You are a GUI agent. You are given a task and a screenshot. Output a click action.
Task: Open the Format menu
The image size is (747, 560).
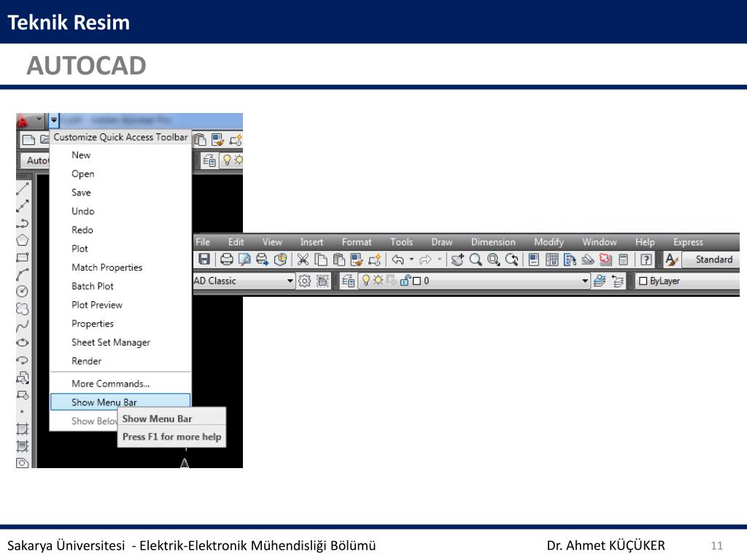[356, 242]
